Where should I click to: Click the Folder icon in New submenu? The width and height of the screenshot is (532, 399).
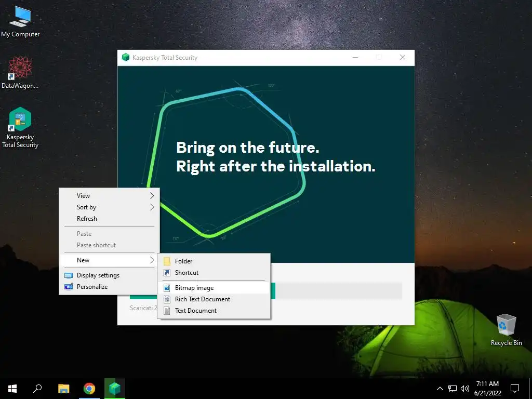[167, 261]
